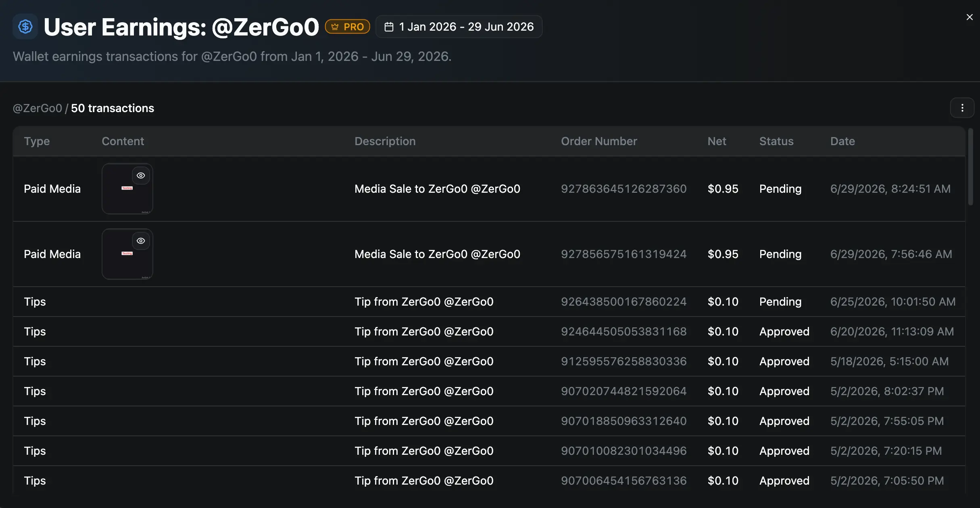Close the User Earnings dialog

pyautogui.click(x=970, y=17)
